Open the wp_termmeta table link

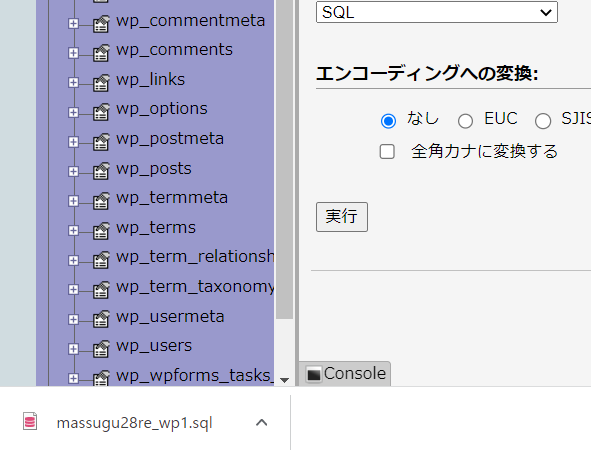pyautogui.click(x=172, y=198)
